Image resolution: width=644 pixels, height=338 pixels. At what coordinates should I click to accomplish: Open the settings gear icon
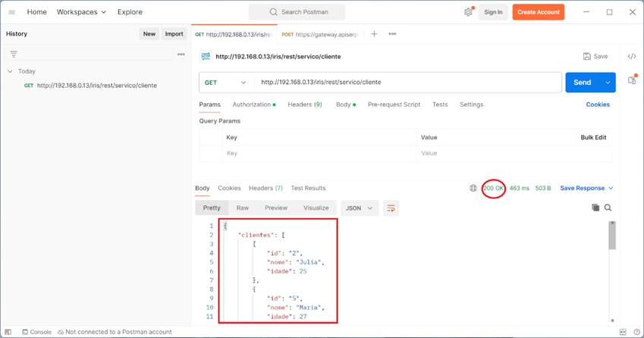(x=468, y=12)
